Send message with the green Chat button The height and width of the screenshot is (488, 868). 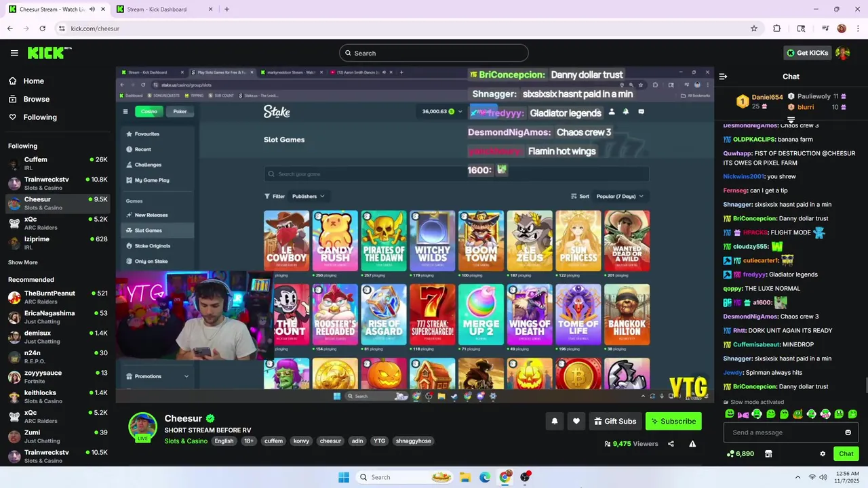[846, 453]
